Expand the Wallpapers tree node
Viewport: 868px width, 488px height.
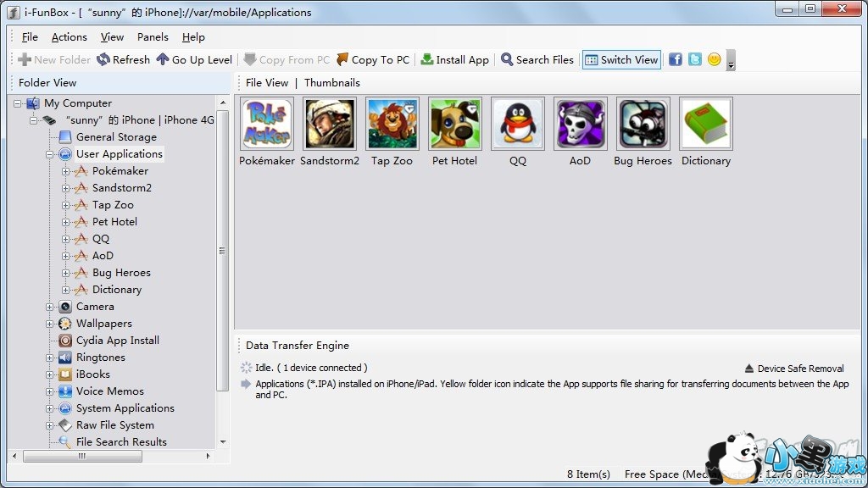[x=50, y=324]
